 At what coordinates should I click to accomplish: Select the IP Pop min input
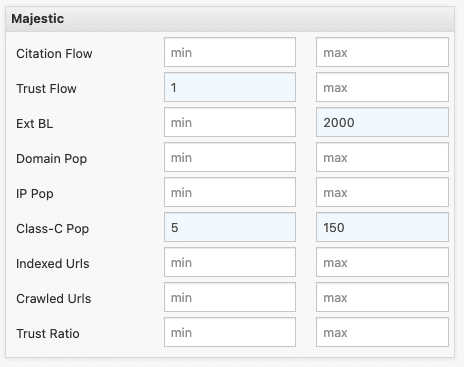[230, 192]
